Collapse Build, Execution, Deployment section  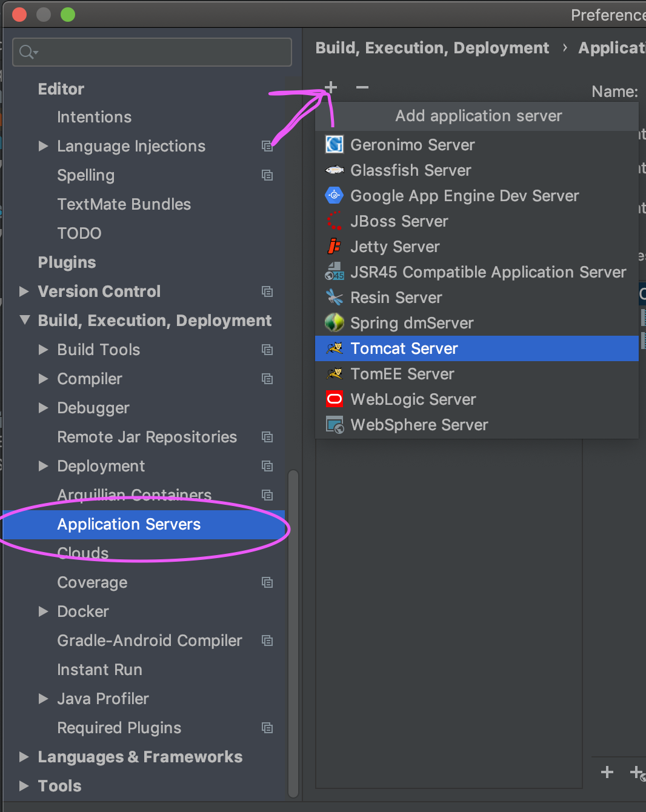point(25,320)
